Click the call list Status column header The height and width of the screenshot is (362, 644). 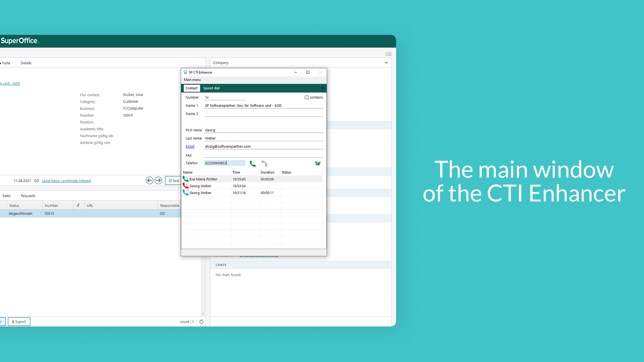click(301, 172)
